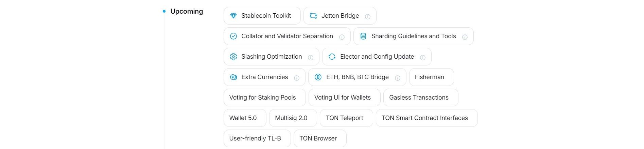Click the Jetton Bridge swap arrows icon

[313, 16]
